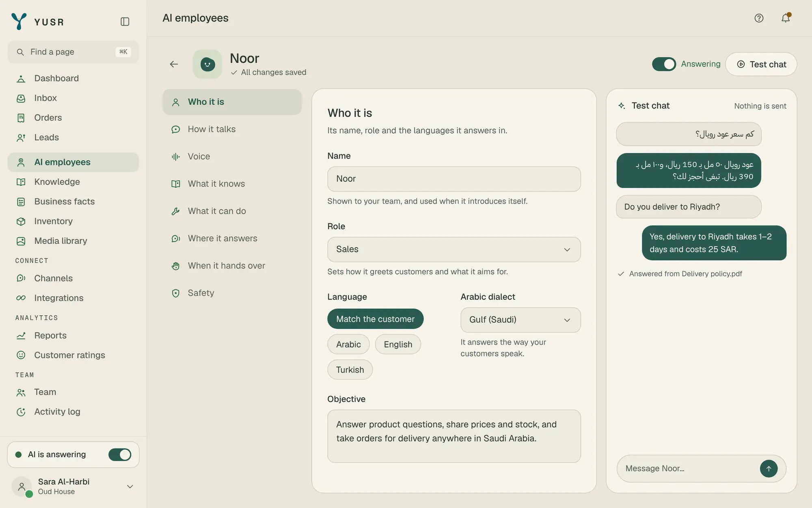Switch to How it talks tab

point(232,129)
